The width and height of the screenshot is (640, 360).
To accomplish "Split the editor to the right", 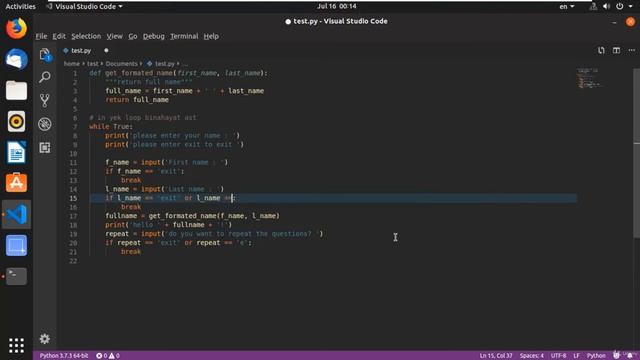I will click(616, 51).
